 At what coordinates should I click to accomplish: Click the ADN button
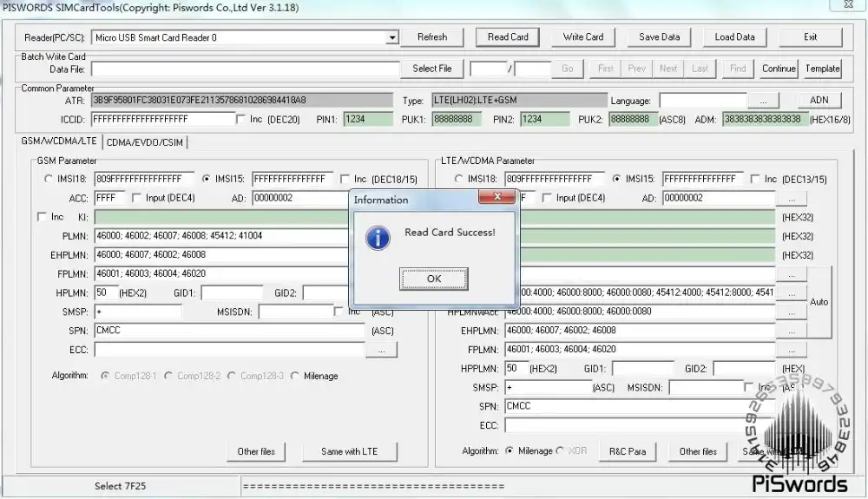coord(819,100)
